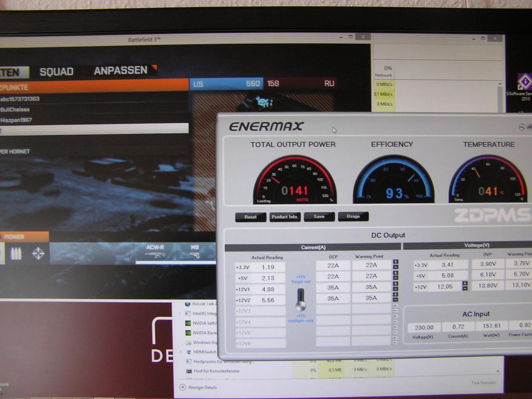The width and height of the screenshot is (532, 399).
Task: Open the SQUAD tab in Battlefield 3
Action: pyautogui.click(x=57, y=72)
